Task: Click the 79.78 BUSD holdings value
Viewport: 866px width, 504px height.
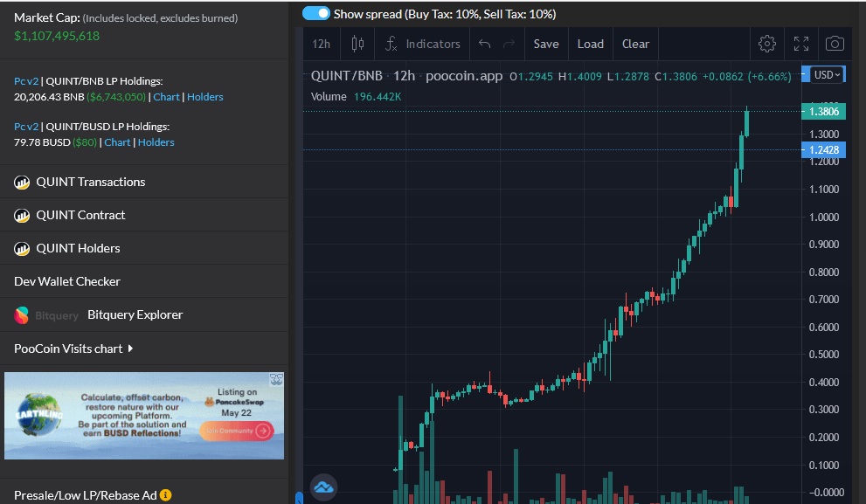Action: tap(42, 142)
